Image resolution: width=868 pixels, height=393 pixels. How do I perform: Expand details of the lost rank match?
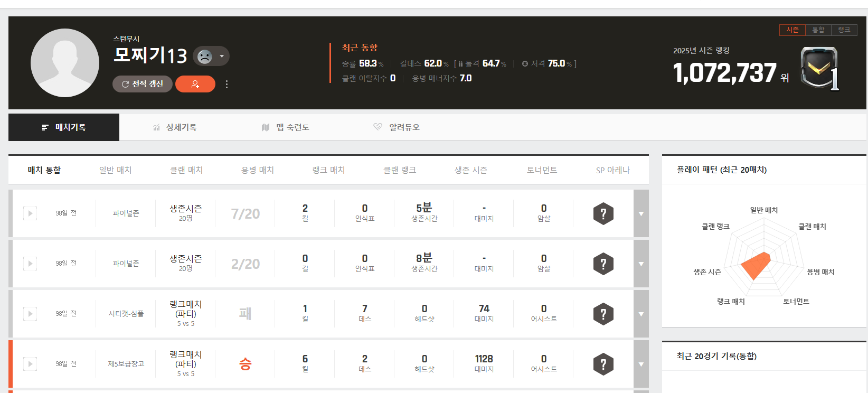[x=641, y=314]
